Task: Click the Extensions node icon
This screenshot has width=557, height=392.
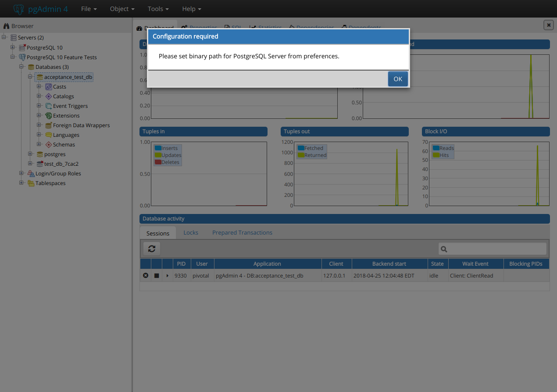Action: coord(49,116)
